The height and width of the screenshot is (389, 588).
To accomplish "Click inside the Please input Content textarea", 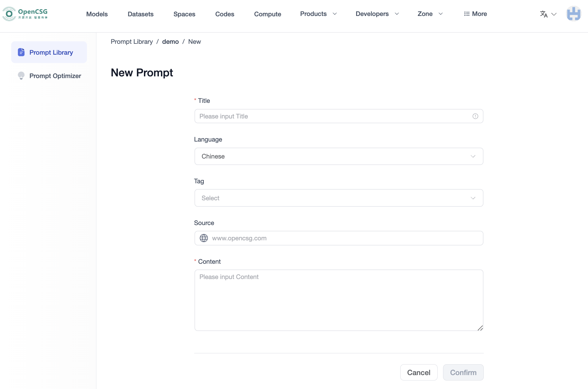I will click(338, 300).
